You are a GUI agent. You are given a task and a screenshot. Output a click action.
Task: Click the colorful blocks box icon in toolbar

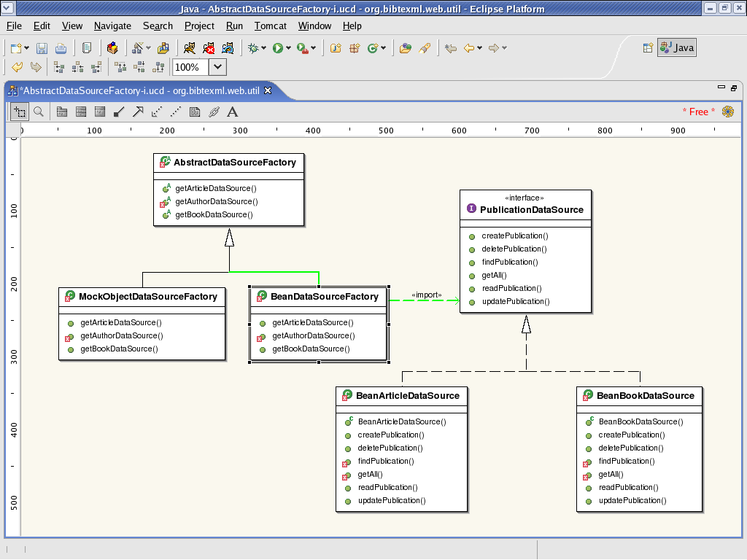tap(112, 48)
